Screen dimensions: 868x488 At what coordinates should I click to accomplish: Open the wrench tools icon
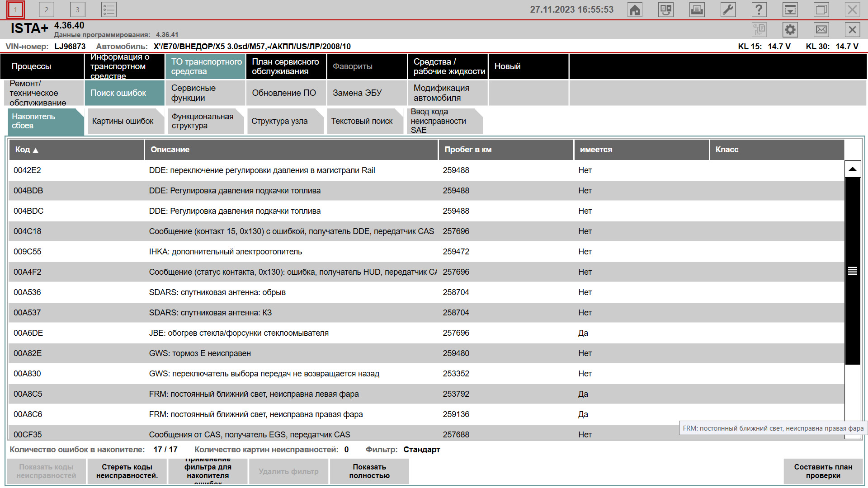pyautogui.click(x=728, y=9)
